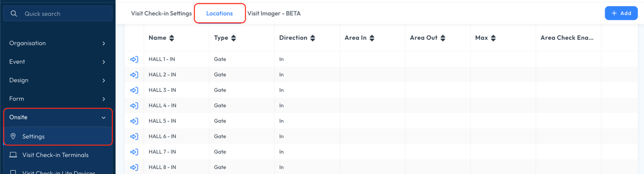Sort the table by Area Out column
The height and width of the screenshot is (174, 644).
(443, 38)
